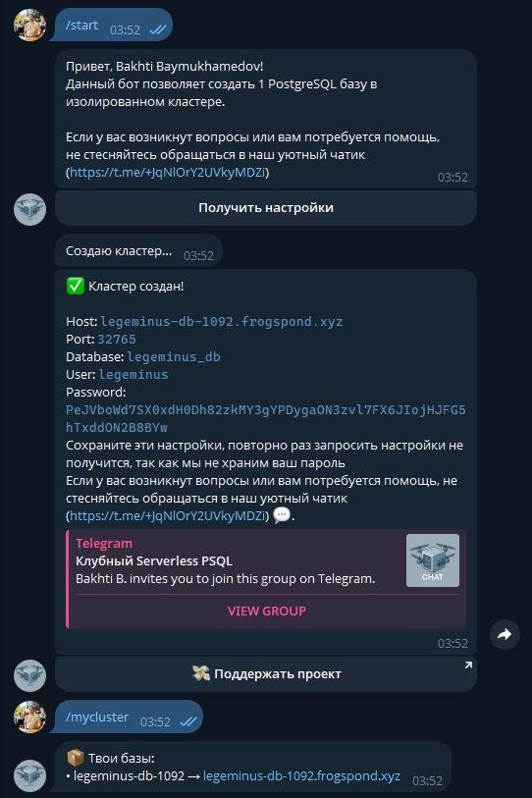This screenshot has height=798, width=532.
Task: Copy the host legeminus-db-1092.frogspond.xyz monospace text
Action: point(222,322)
